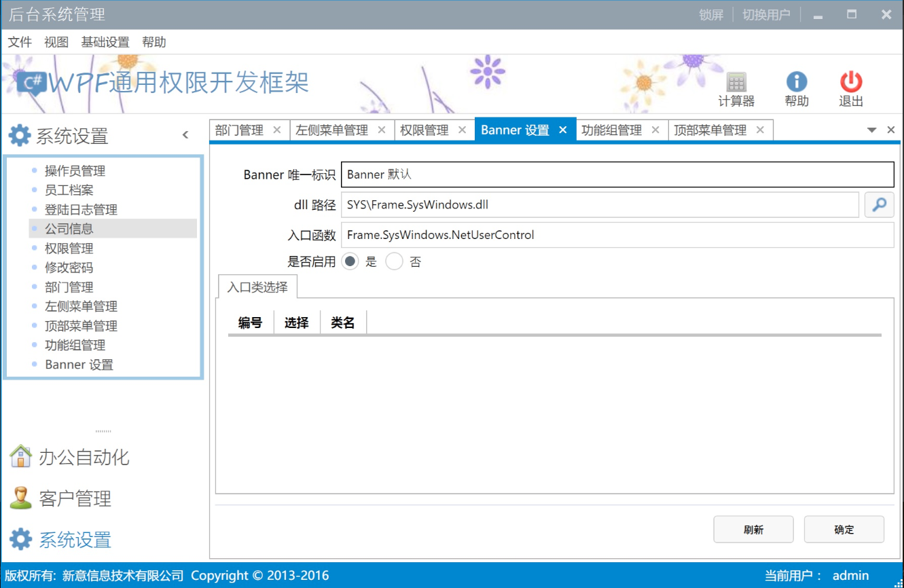
Task: Select the 入口类选择 tab
Action: click(257, 287)
